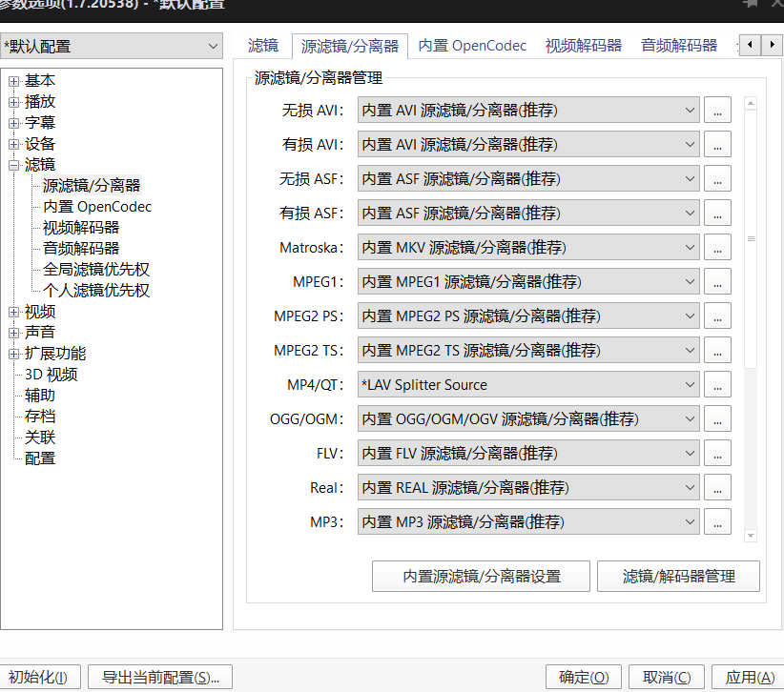
Task: Open the 无损 ASF splitter dropdown
Action: 528,178
